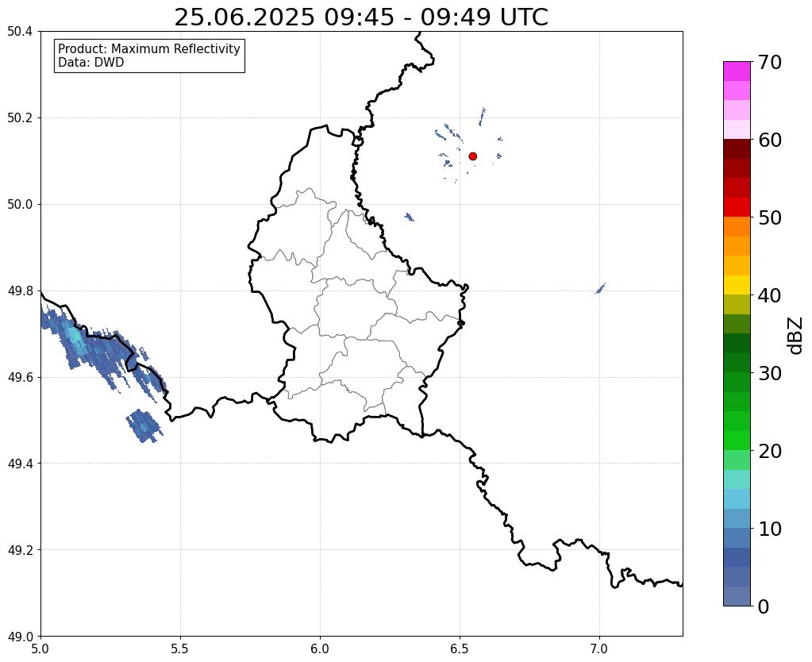Click the small echo streak near longitude 7.0
This screenshot has width=812, height=662.
(x=600, y=288)
